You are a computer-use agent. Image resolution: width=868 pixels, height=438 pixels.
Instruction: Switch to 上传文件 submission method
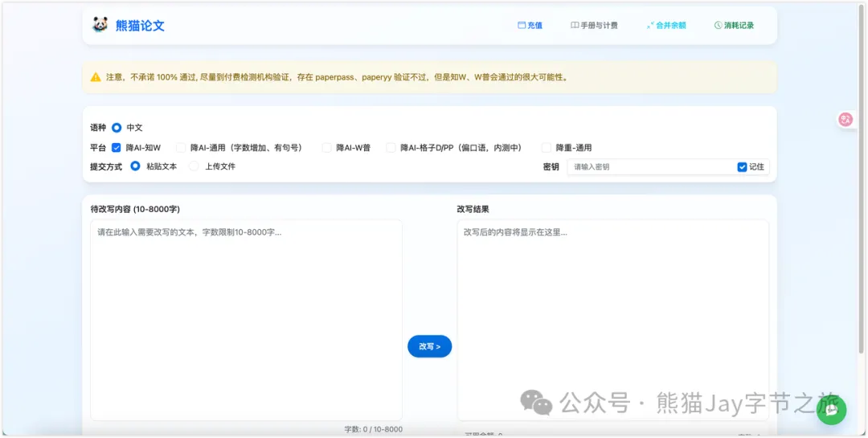coord(194,166)
